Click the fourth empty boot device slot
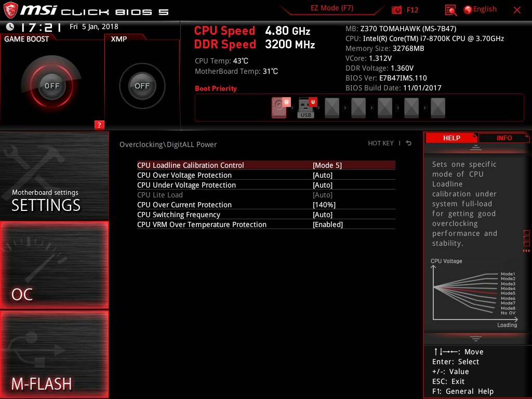This screenshot has height=399, width=532. click(x=358, y=108)
